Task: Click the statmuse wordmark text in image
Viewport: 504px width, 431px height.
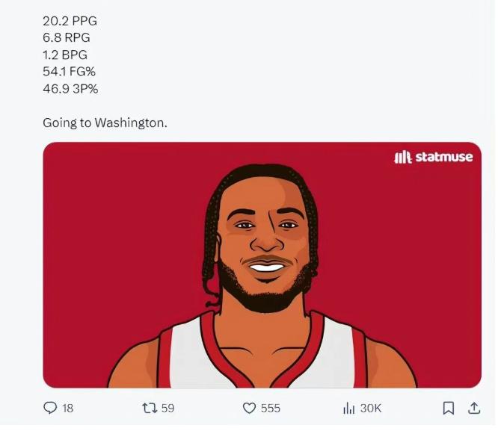Action: click(444, 157)
